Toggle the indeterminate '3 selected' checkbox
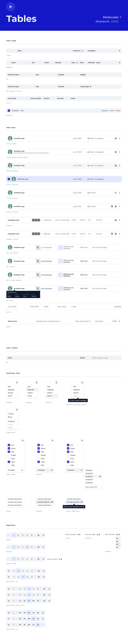This screenshot has height=644, width=128. (9, 110)
